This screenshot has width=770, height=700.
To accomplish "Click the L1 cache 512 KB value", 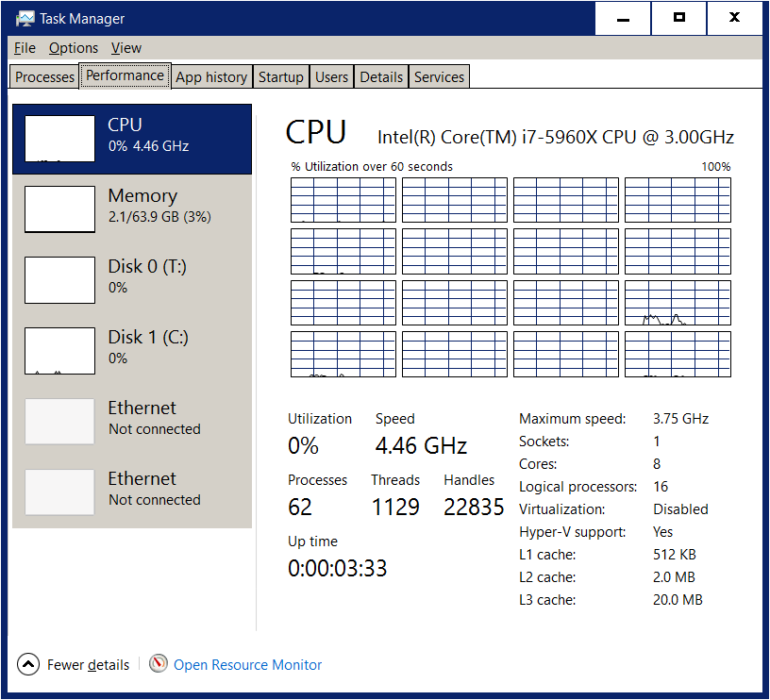I will click(x=675, y=554).
